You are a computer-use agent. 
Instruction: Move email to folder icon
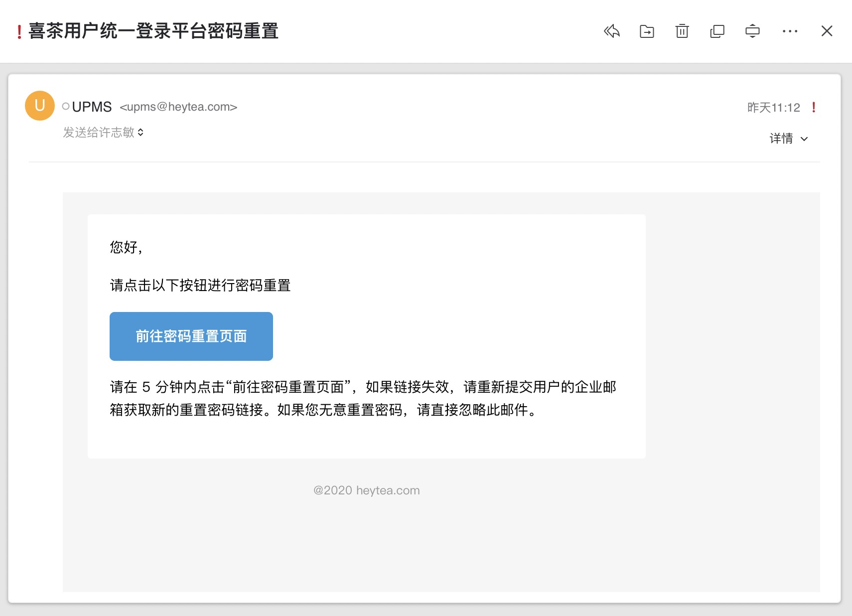(647, 31)
